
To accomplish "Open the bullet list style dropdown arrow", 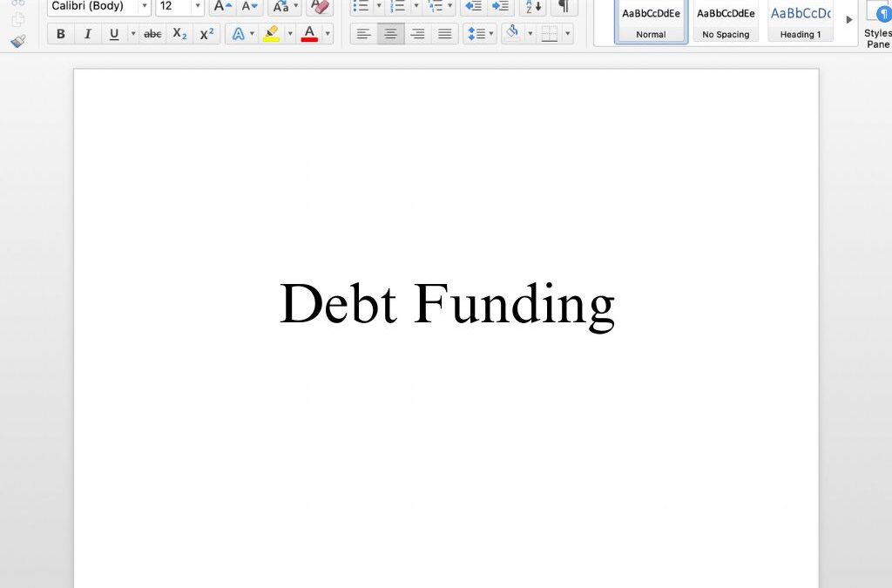I will [379, 7].
